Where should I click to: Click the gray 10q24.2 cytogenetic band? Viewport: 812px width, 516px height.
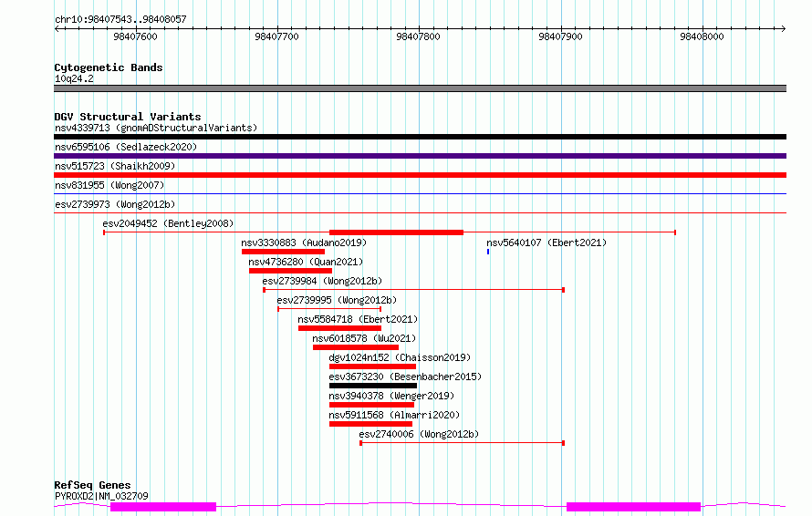point(420,88)
